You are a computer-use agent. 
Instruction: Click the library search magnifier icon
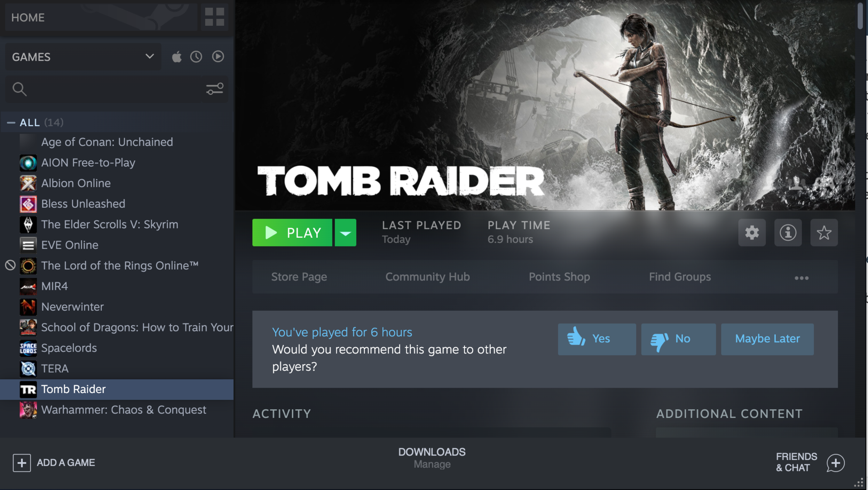click(x=20, y=89)
